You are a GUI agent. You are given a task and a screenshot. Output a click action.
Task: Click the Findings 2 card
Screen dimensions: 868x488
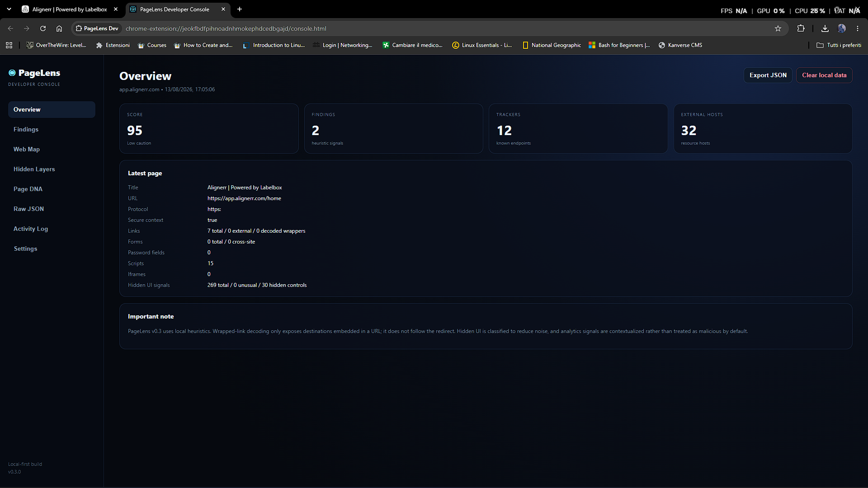[394, 128]
